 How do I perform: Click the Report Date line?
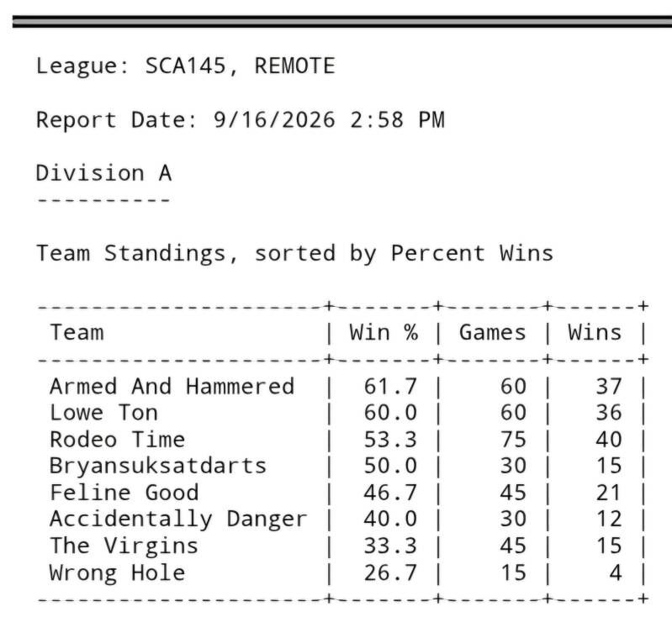[x=241, y=120]
